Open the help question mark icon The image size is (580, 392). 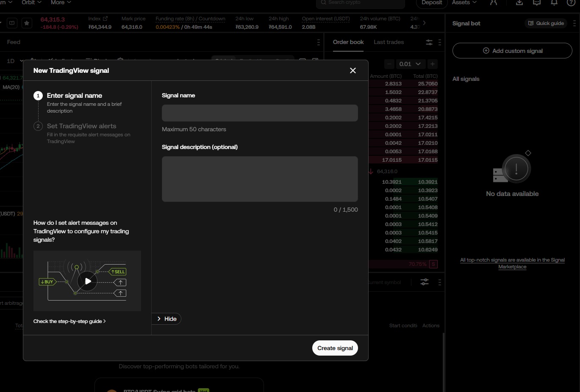pos(571,3)
